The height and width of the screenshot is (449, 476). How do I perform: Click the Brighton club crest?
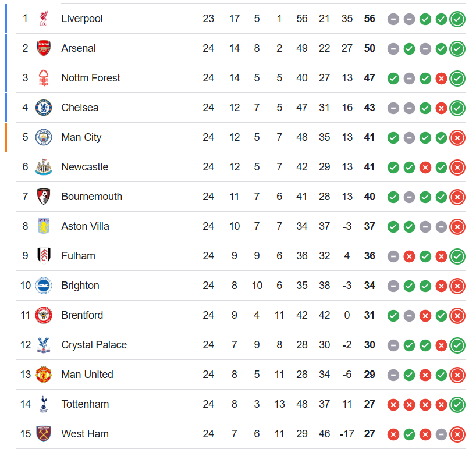[x=44, y=286]
